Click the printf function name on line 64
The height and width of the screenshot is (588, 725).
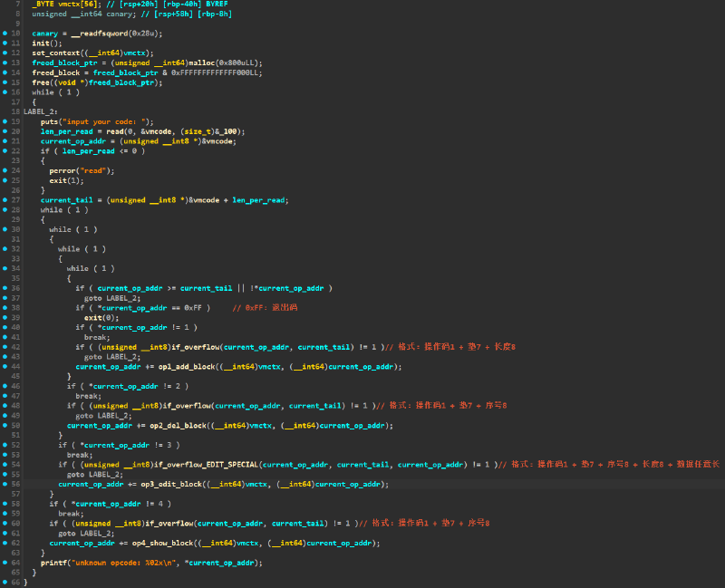coord(53,563)
